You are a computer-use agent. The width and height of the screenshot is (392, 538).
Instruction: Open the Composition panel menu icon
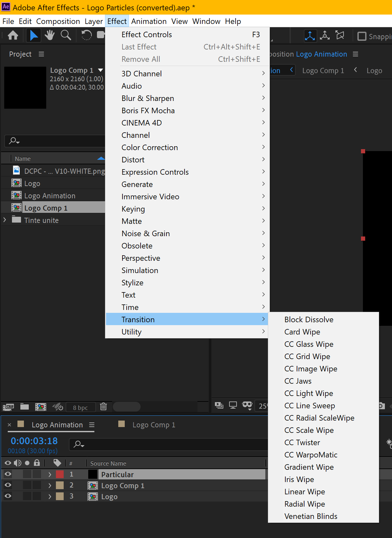click(355, 54)
